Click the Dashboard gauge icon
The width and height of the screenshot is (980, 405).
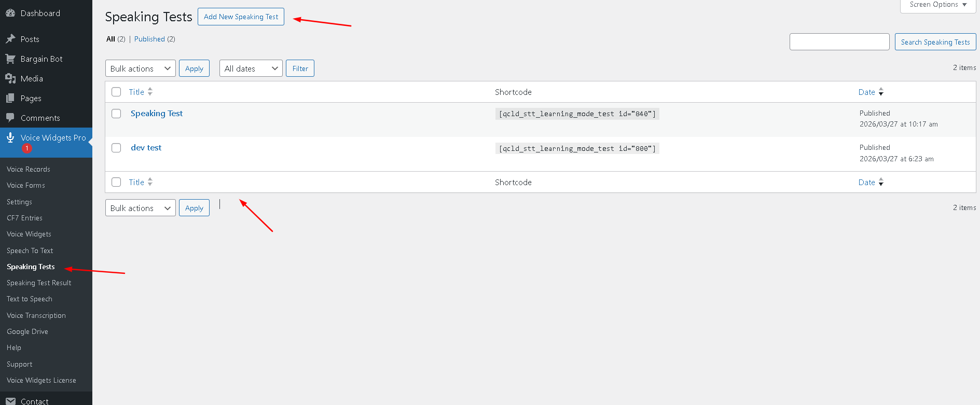(10, 13)
